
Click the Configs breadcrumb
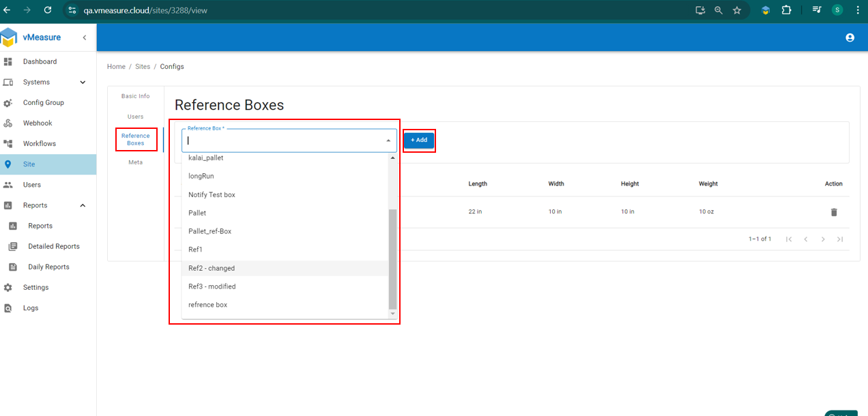click(x=172, y=67)
